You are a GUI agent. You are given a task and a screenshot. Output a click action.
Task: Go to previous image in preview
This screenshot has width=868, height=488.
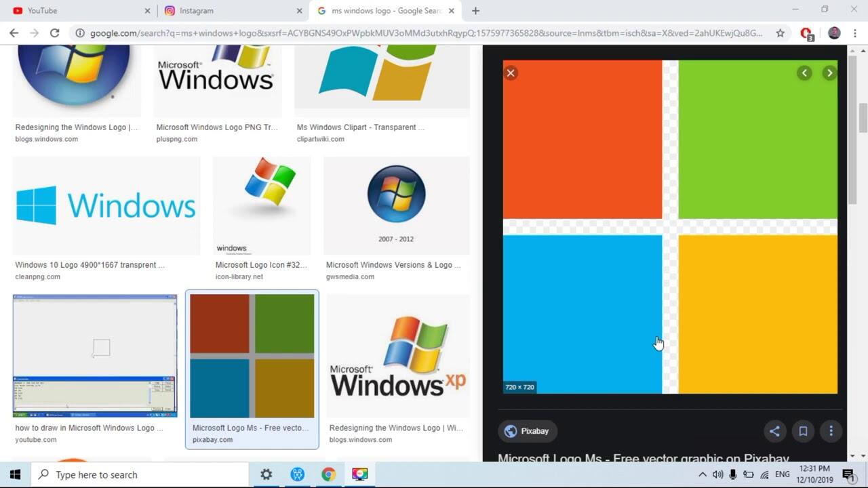(x=804, y=73)
